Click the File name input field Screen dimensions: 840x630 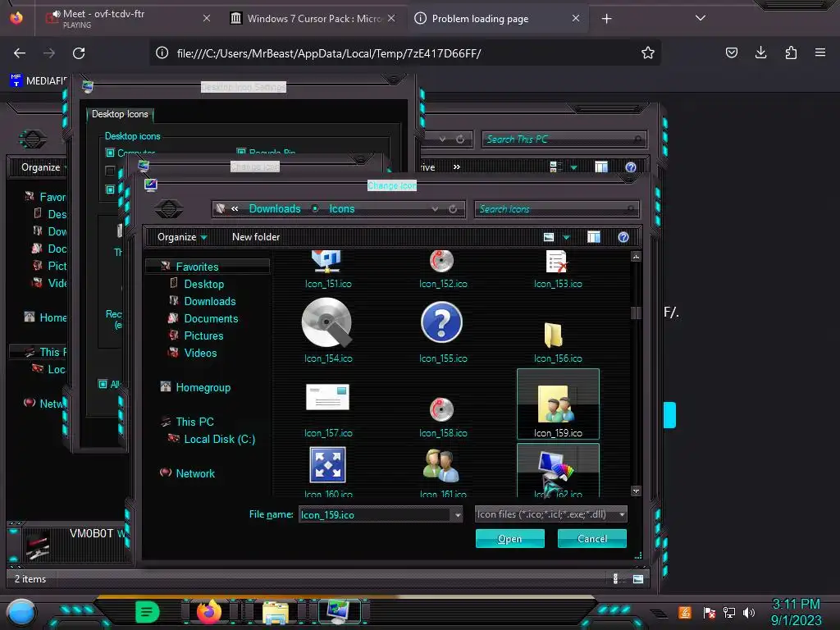tap(376, 515)
